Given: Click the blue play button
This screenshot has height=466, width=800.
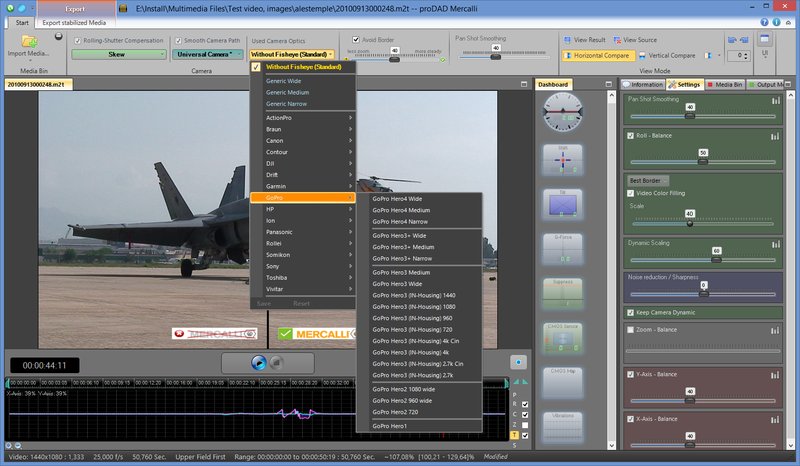Looking at the screenshot, I should coord(259,362).
